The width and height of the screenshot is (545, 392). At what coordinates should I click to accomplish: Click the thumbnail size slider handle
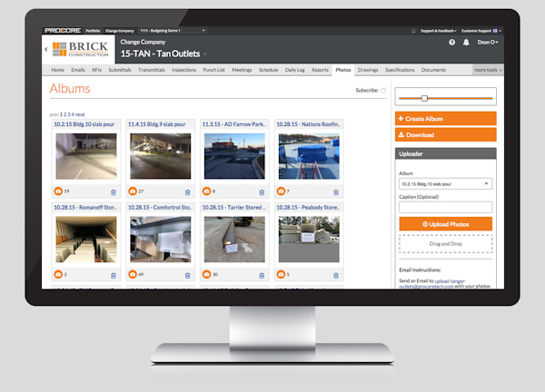tap(424, 98)
